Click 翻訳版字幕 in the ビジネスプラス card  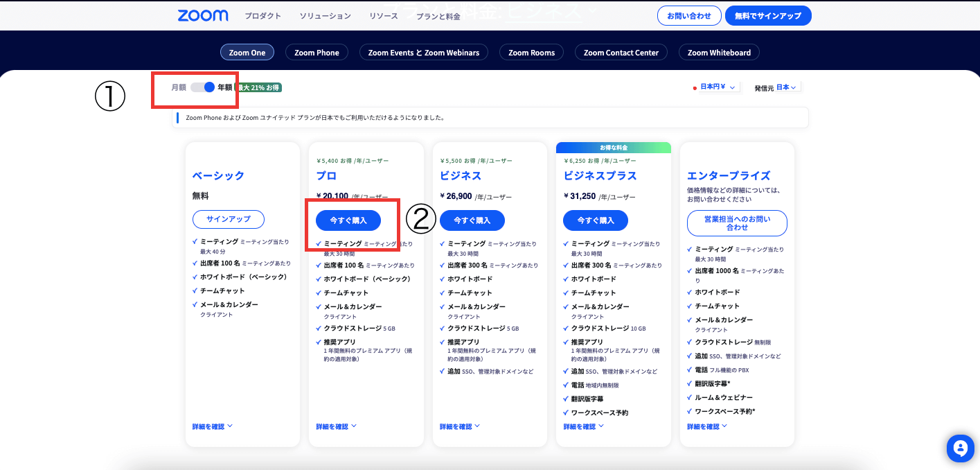(587, 399)
